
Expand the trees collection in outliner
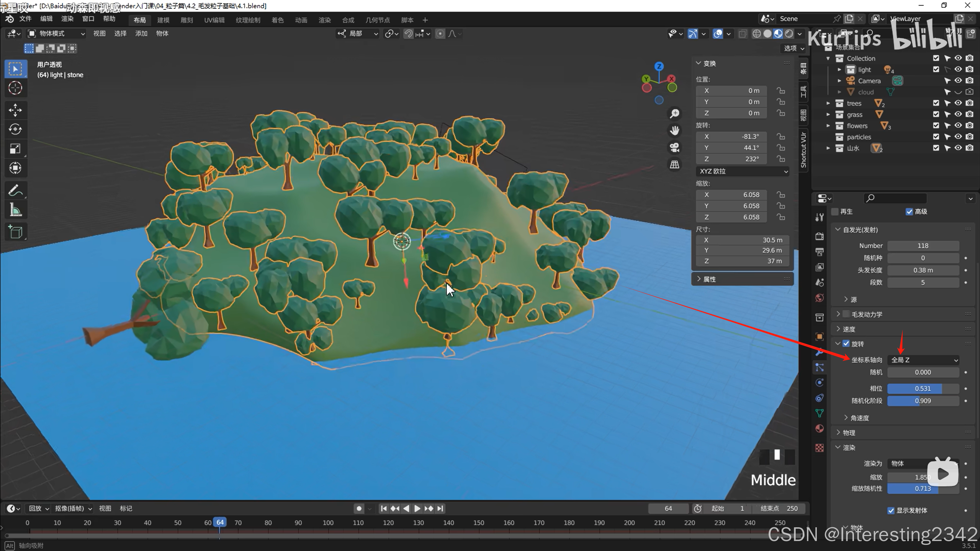tap(828, 103)
